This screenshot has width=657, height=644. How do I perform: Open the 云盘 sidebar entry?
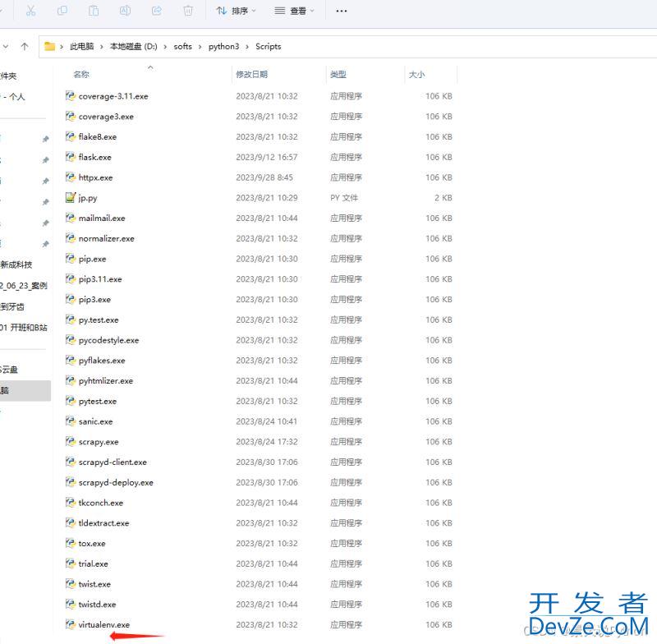9,370
